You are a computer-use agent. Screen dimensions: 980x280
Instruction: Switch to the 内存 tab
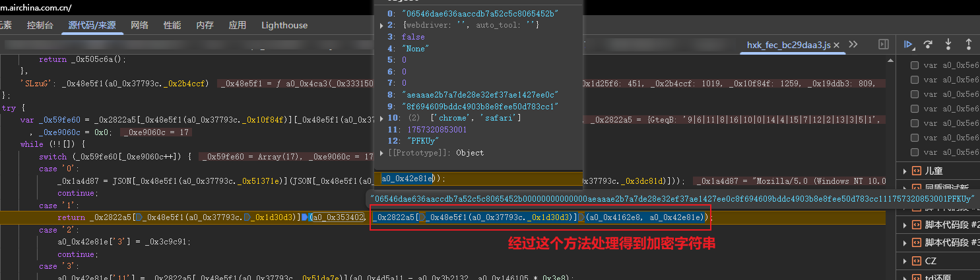coord(205,25)
